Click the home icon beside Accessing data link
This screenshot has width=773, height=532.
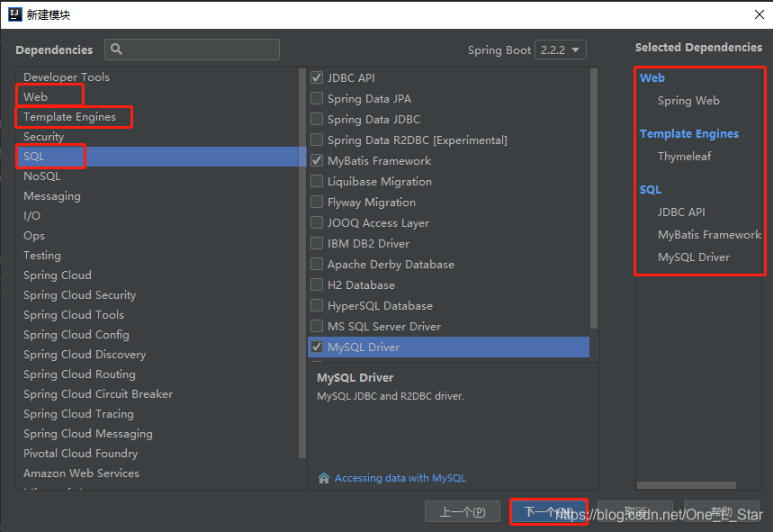(x=324, y=478)
